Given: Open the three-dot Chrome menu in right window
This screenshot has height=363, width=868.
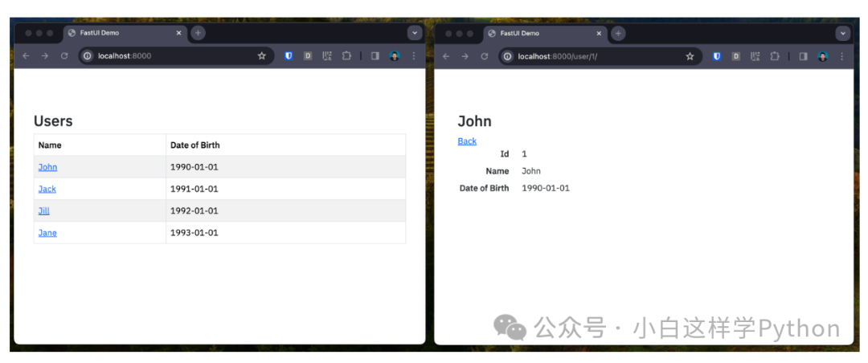Looking at the screenshot, I should point(842,56).
